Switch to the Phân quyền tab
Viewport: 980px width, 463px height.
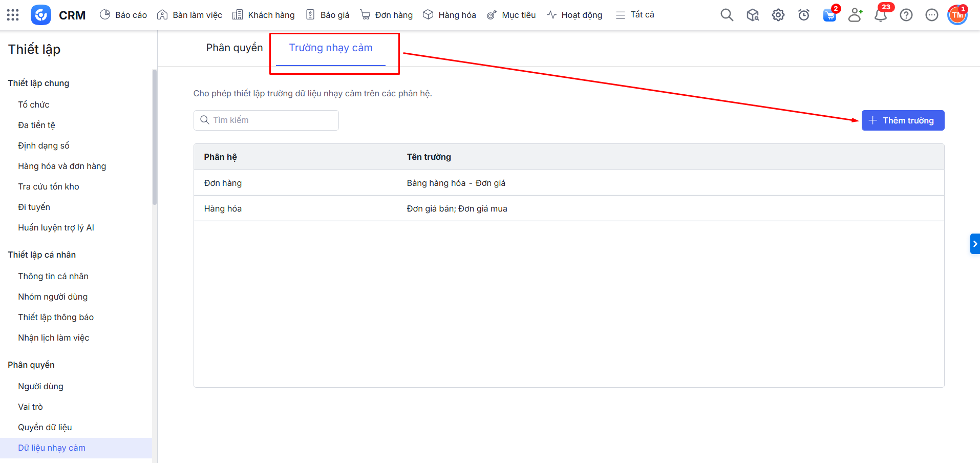coord(235,48)
